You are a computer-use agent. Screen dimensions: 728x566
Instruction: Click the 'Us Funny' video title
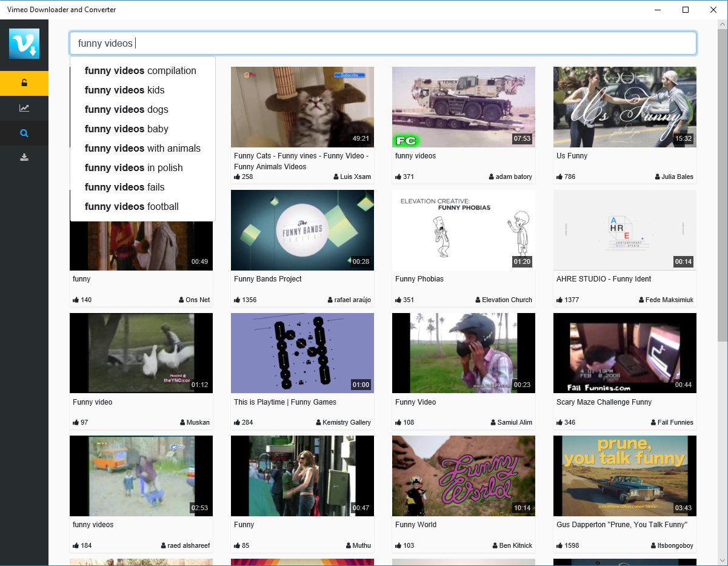572,156
